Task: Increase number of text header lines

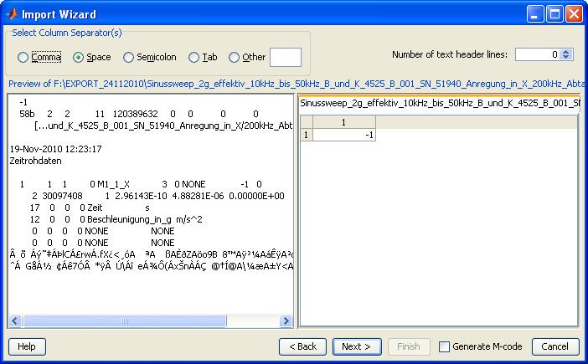Action: coord(566,52)
